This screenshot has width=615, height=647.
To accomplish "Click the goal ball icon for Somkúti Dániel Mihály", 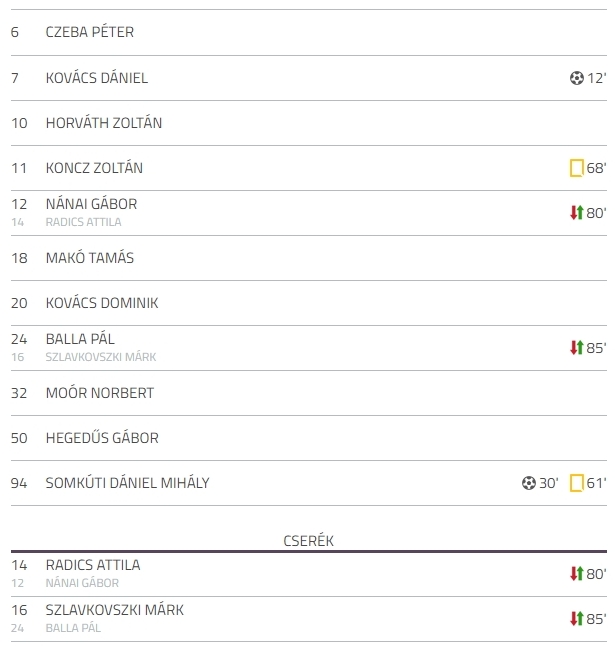I will point(529,483).
